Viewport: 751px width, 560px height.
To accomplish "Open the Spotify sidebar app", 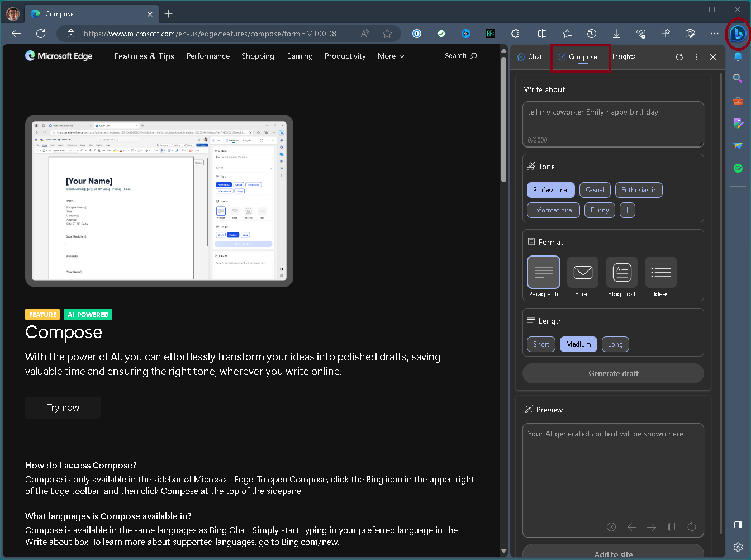I will coord(738,168).
